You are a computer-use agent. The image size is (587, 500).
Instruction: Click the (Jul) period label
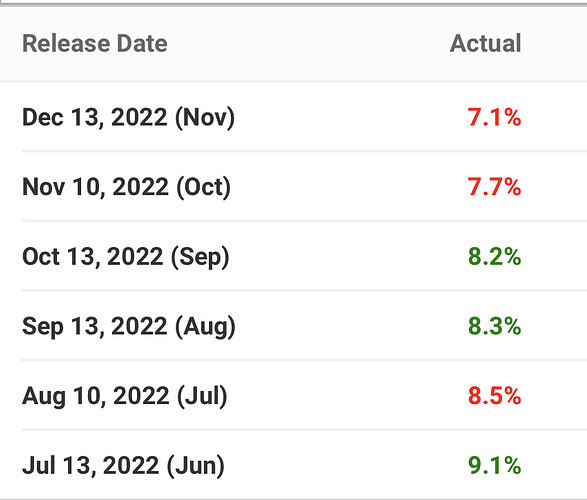tap(202, 396)
